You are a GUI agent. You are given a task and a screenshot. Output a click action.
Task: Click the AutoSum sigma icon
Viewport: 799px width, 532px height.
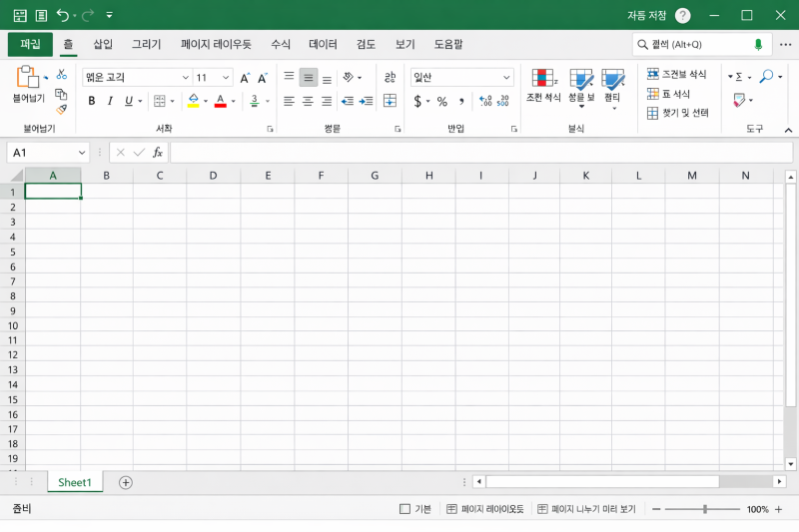(x=738, y=77)
